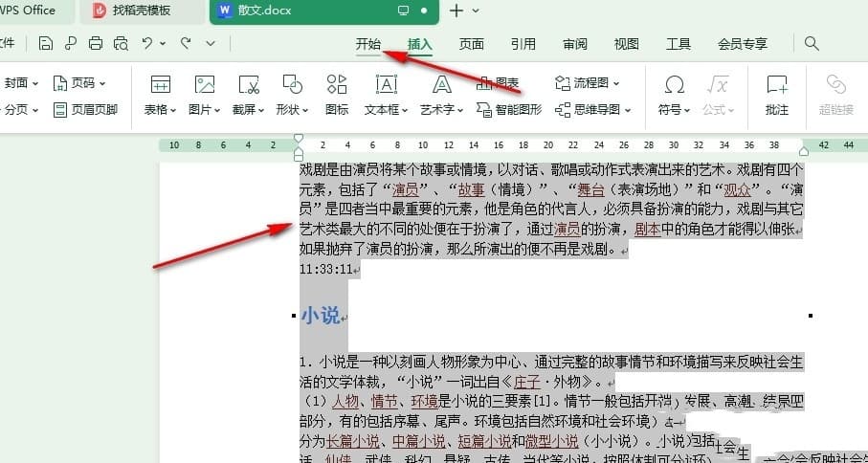Expand undo history dropdown arrow
The image size is (868, 463).
point(163,43)
